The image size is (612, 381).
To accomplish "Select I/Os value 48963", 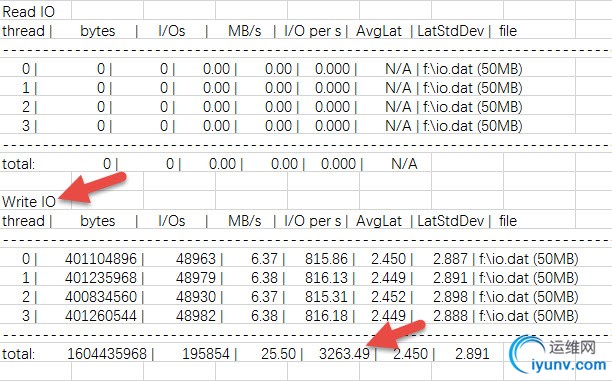I will 196,258.
